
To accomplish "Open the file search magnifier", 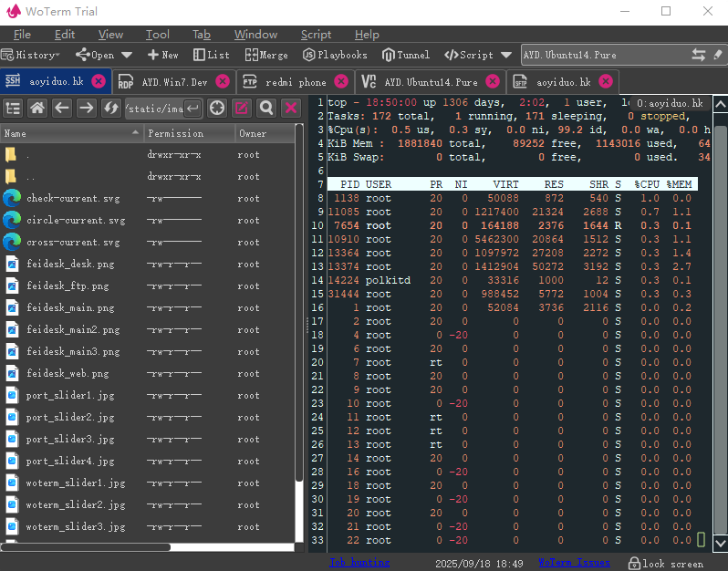I will coord(266,109).
